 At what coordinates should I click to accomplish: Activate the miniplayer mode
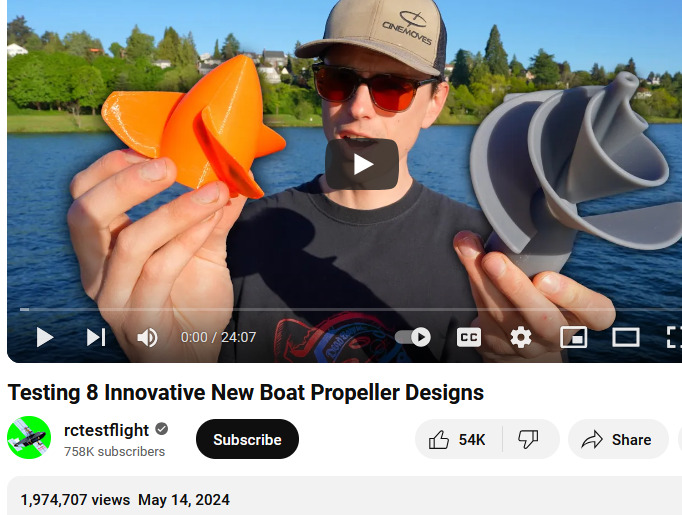(x=573, y=337)
